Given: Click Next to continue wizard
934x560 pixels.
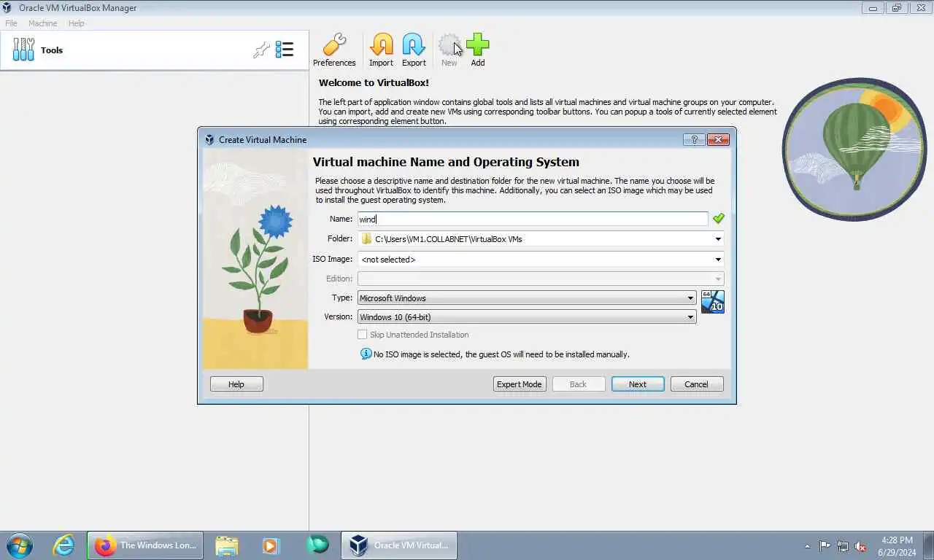Looking at the screenshot, I should 638,384.
